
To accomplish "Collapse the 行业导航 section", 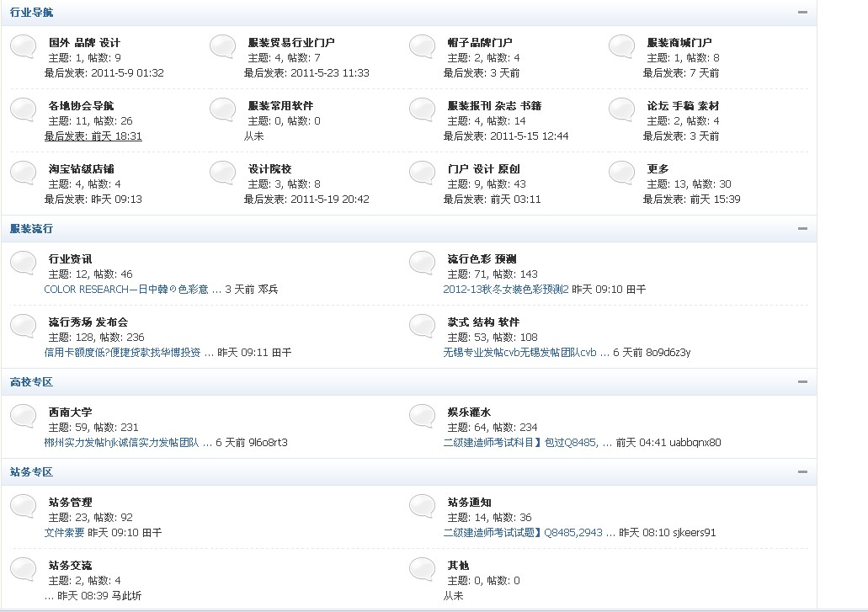I will pyautogui.click(x=802, y=12).
